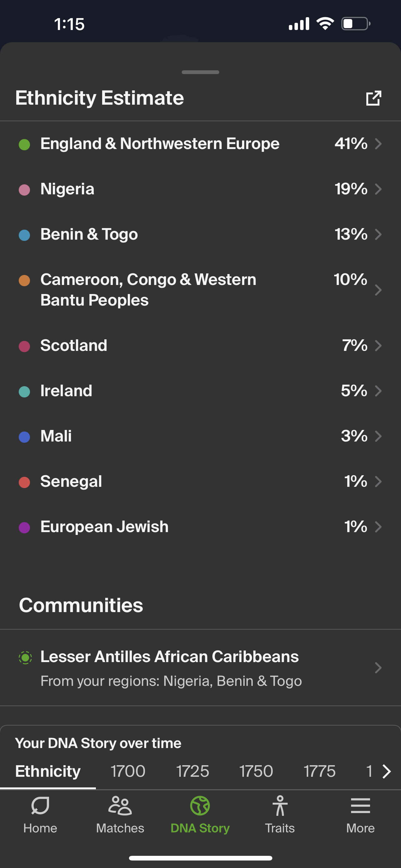Open the Matches people icon

point(120,806)
